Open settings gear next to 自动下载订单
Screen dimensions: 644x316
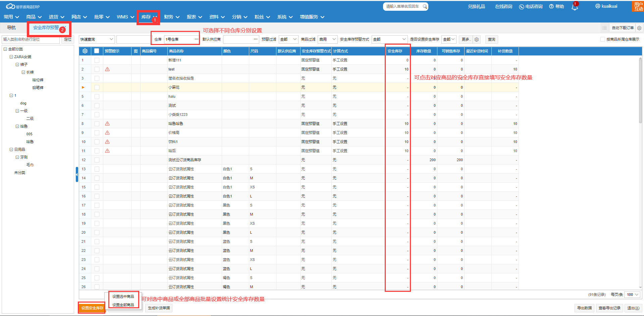639,28
